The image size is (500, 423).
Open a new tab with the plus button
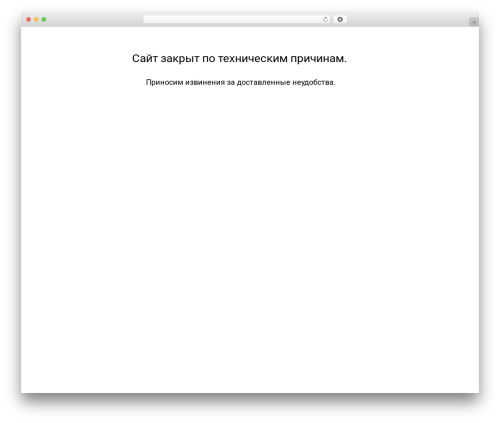(474, 22)
